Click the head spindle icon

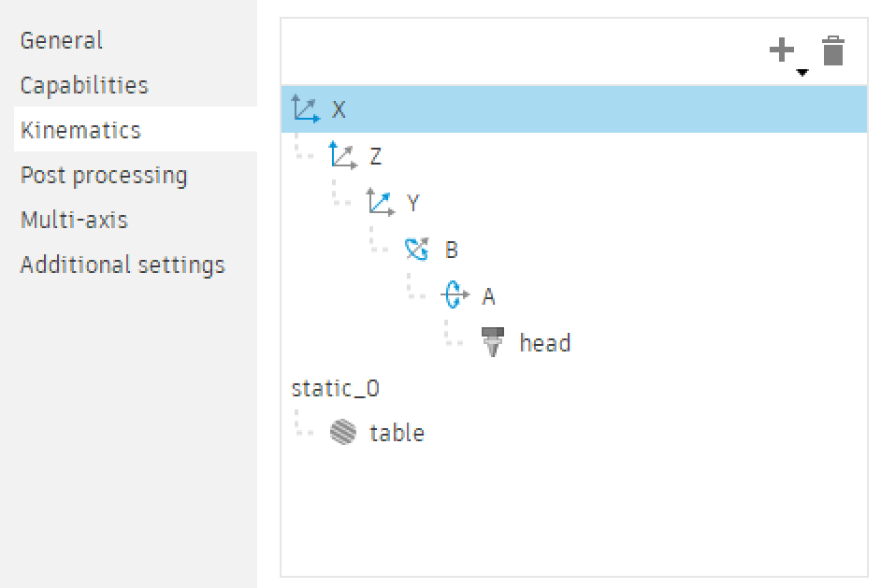(492, 343)
